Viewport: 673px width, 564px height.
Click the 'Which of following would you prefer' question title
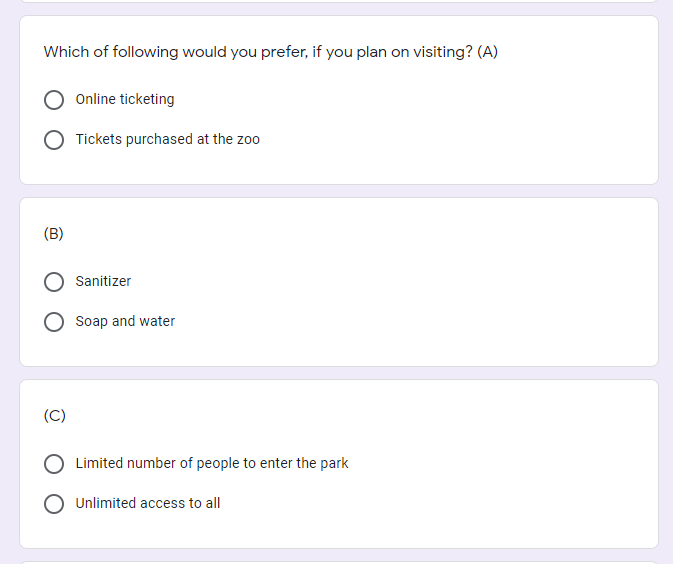tap(270, 52)
